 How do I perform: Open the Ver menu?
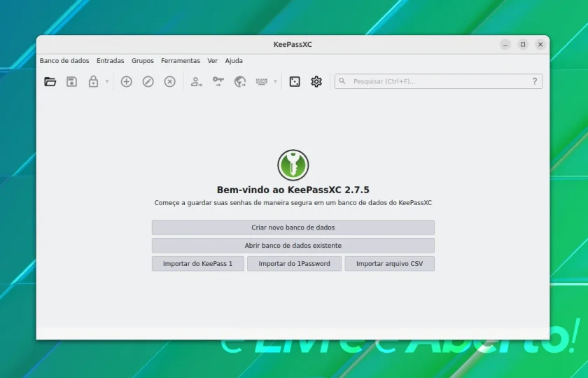[213, 61]
